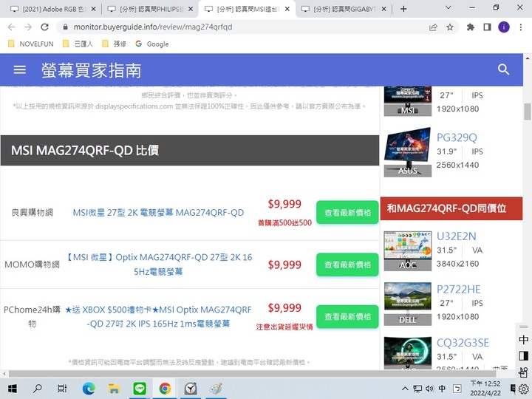Viewport: 532px width, 399px height.
Task: Close the PHILIPS analysis tab
Action: pos(191,9)
